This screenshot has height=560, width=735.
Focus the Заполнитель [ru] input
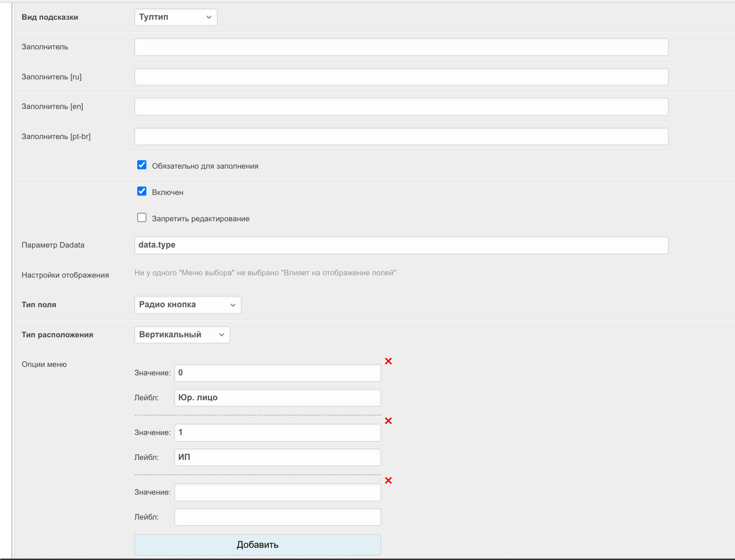(x=401, y=77)
